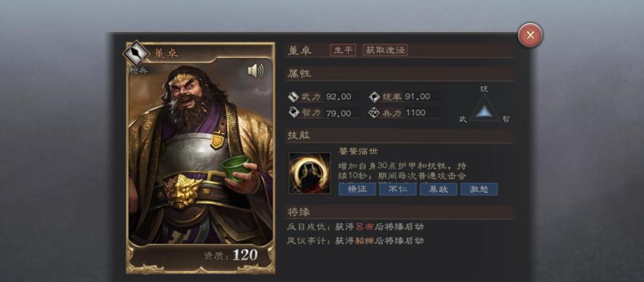644x282 pixels.
Task: Select the 横征 skill tag button
Action: coord(357,189)
